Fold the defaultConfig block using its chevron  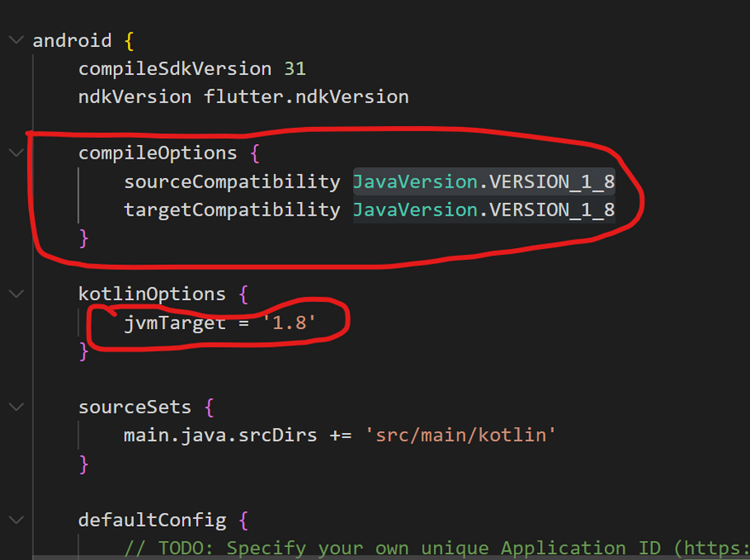[15, 519]
